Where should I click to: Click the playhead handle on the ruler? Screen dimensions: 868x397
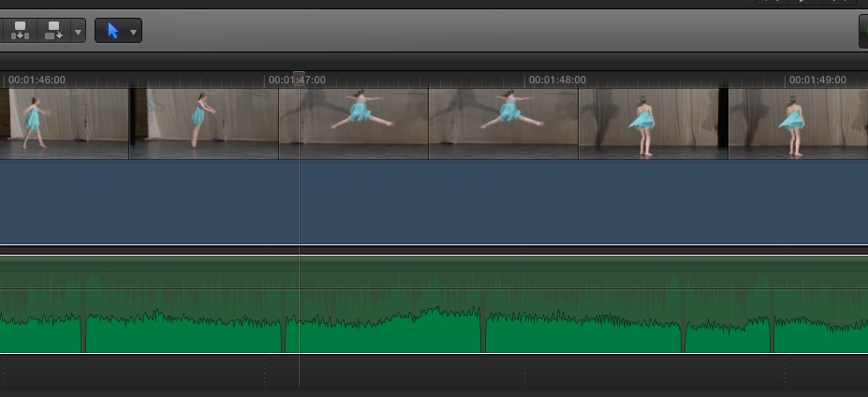[x=299, y=76]
